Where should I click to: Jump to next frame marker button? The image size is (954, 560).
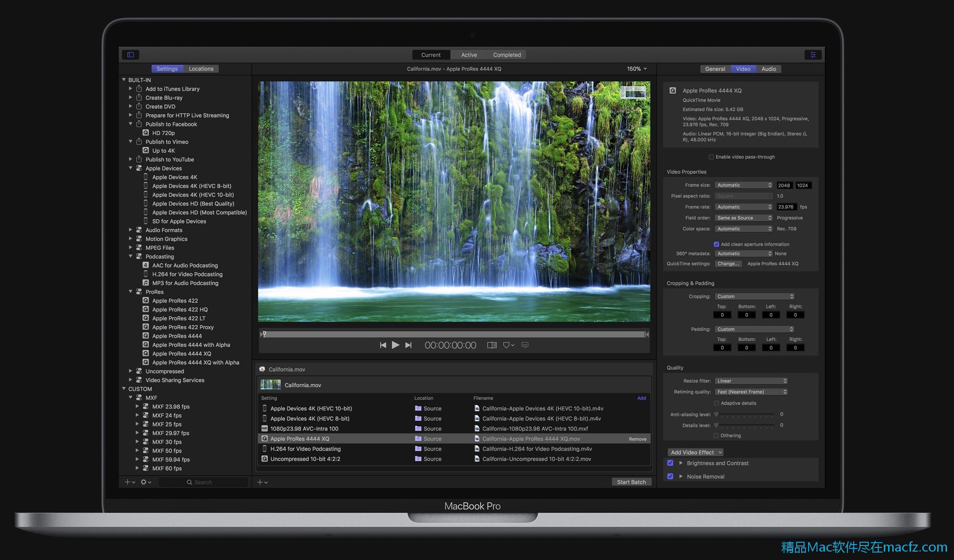[408, 345]
